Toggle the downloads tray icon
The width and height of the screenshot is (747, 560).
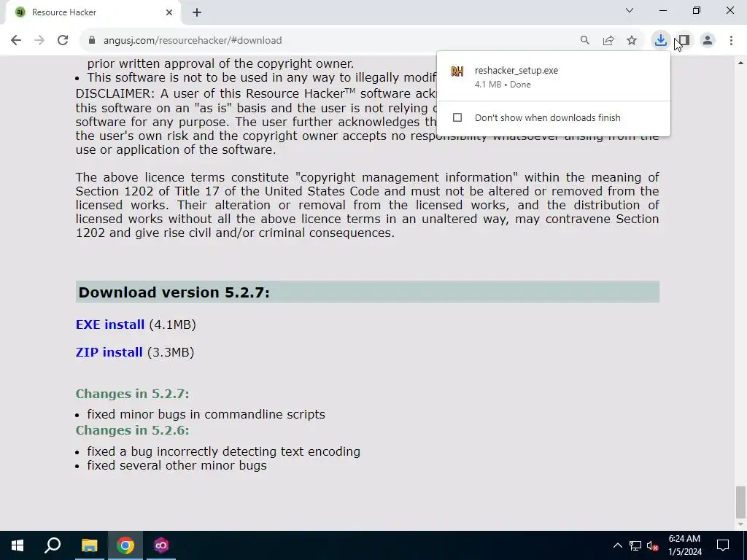point(660,41)
